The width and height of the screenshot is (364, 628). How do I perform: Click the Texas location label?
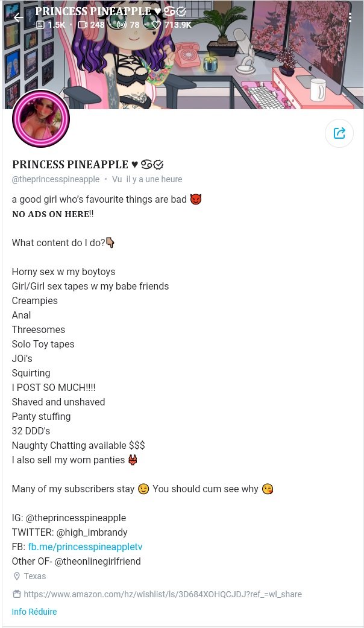click(35, 576)
